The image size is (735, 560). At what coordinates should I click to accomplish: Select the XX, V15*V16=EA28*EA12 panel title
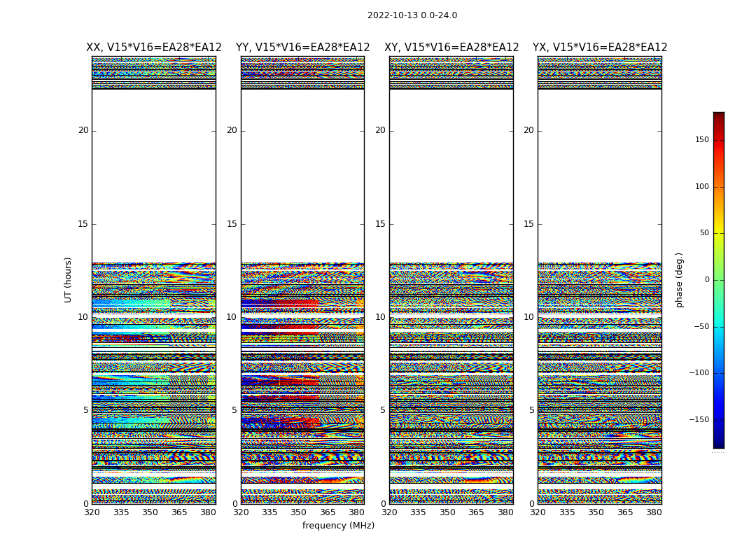[x=154, y=48]
